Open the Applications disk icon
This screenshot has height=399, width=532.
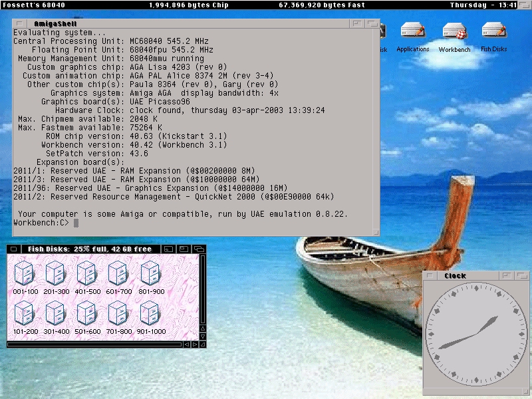413,32
